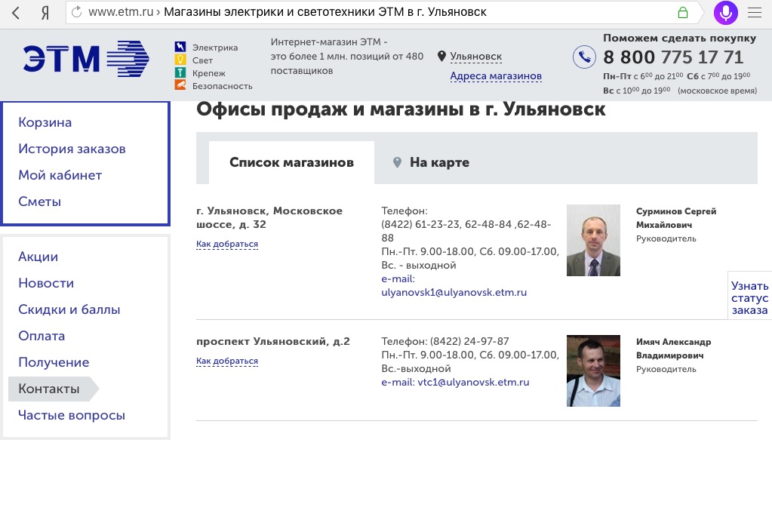Open Частые вопросы
The image size is (772, 532).
[x=72, y=415]
